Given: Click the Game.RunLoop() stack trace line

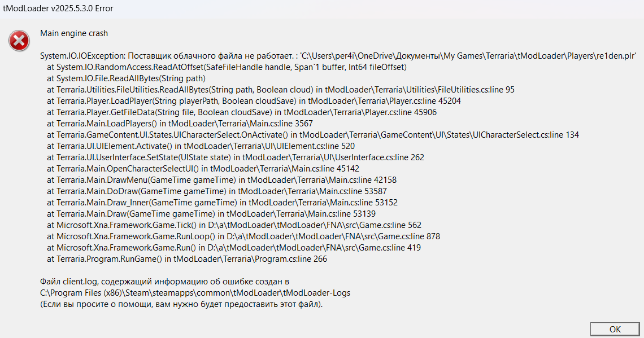Looking at the screenshot, I should point(243,236).
